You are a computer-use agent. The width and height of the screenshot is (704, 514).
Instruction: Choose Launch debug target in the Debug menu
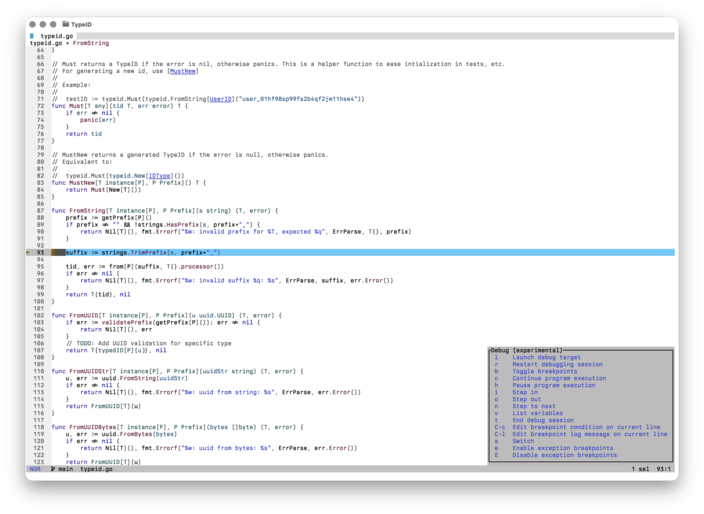click(x=546, y=357)
